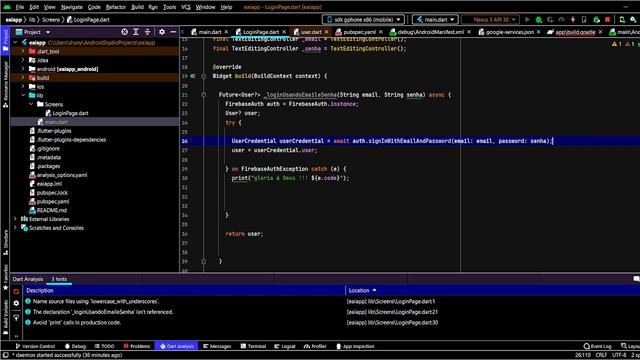Click the green Debug bug icon in toolbar
This screenshot has height=360, width=640.
click(x=539, y=20)
